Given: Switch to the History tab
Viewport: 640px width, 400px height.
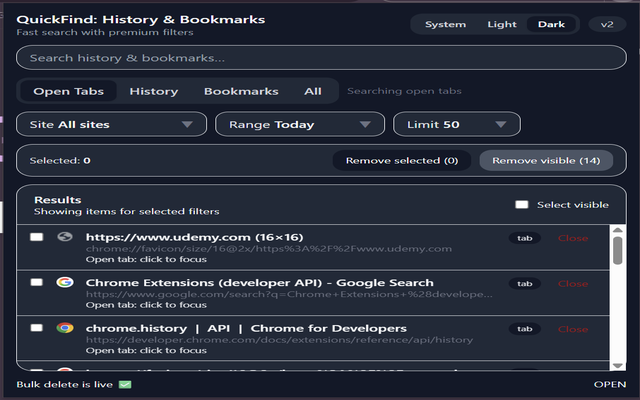Looking at the screenshot, I should [x=154, y=91].
